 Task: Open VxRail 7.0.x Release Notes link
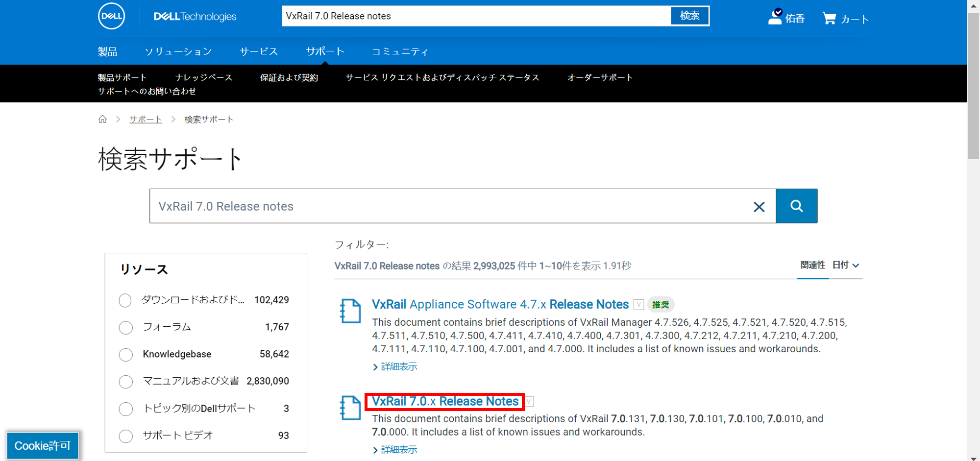pyautogui.click(x=445, y=401)
